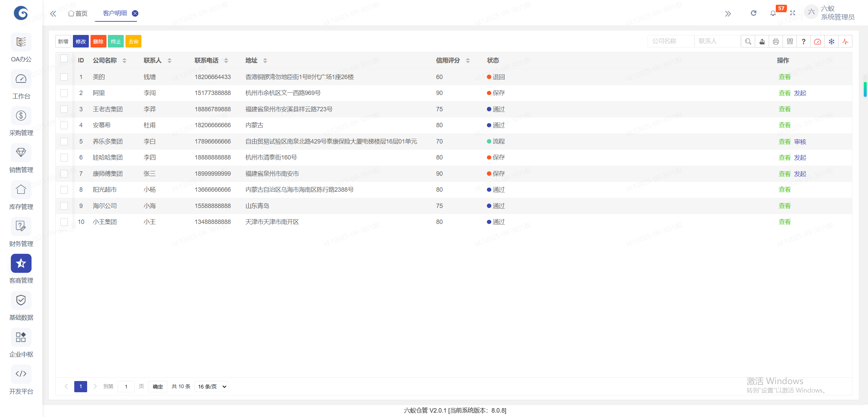Click the search magnifier icon in the toolbar
The width and height of the screenshot is (868, 417).
(x=748, y=41)
